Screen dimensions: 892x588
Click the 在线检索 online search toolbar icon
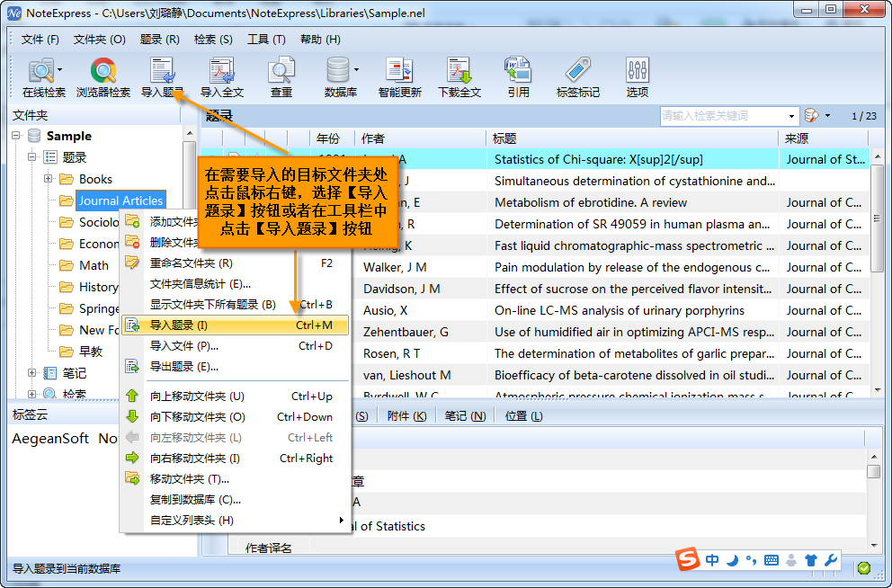[x=40, y=70]
